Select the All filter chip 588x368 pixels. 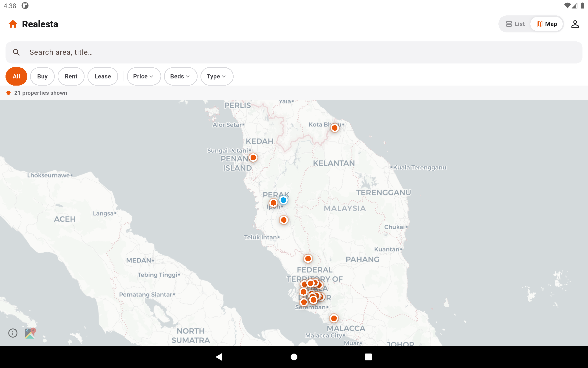[16, 76]
